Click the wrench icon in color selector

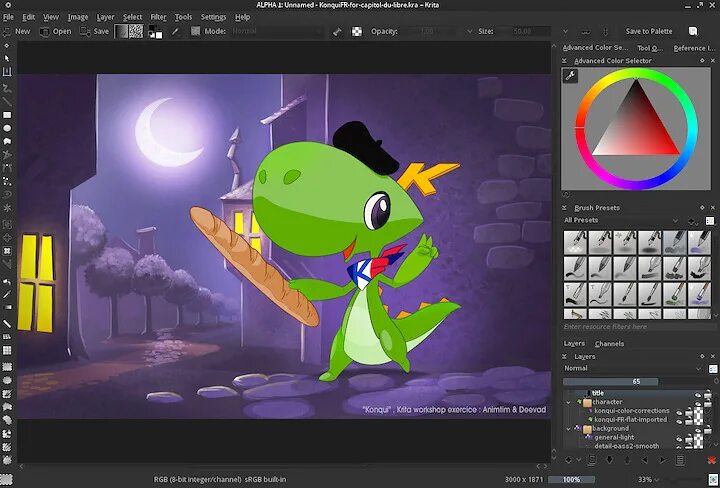point(570,76)
